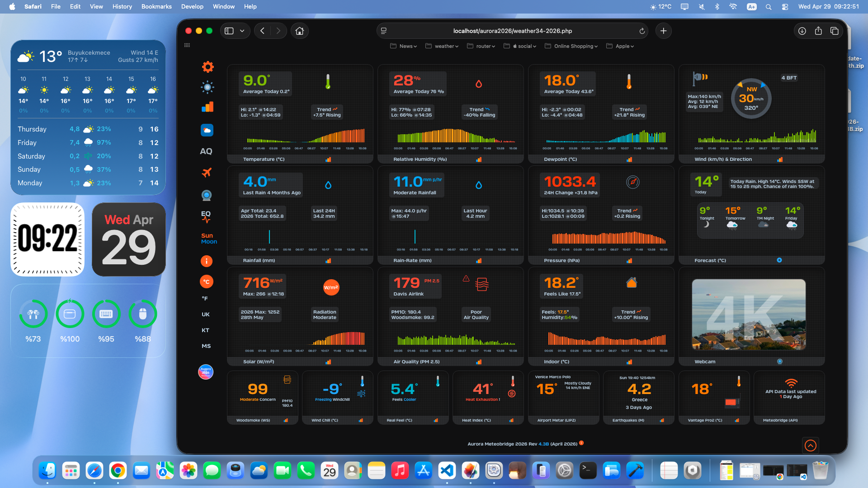Select KT wind units in the sidebar
This screenshot has height=488, width=868.
(206, 330)
